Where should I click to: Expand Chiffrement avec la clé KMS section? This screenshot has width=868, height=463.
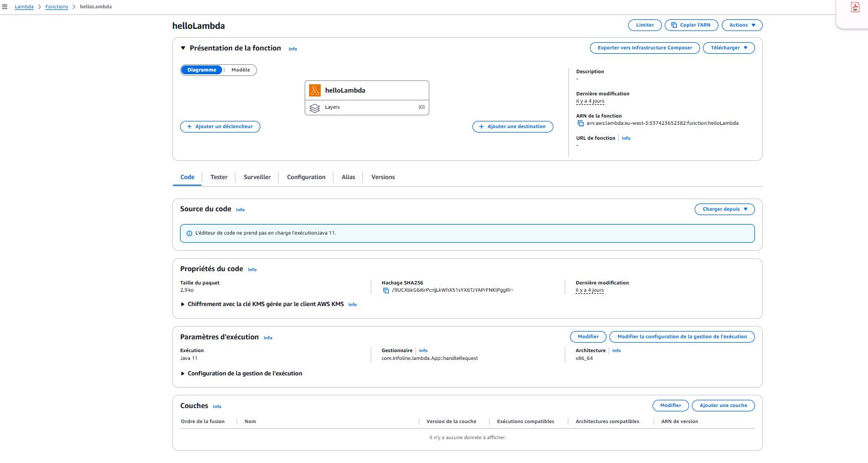tap(183, 304)
